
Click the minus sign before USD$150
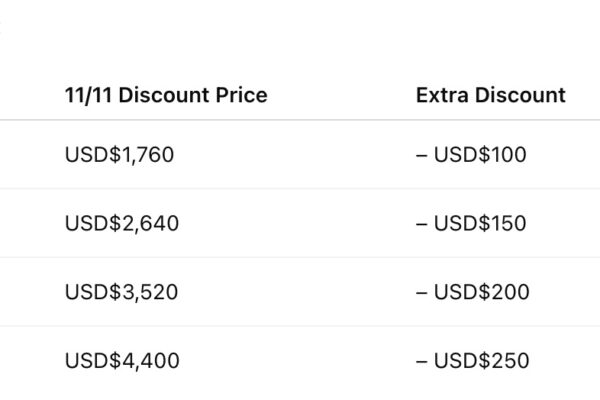click(421, 224)
